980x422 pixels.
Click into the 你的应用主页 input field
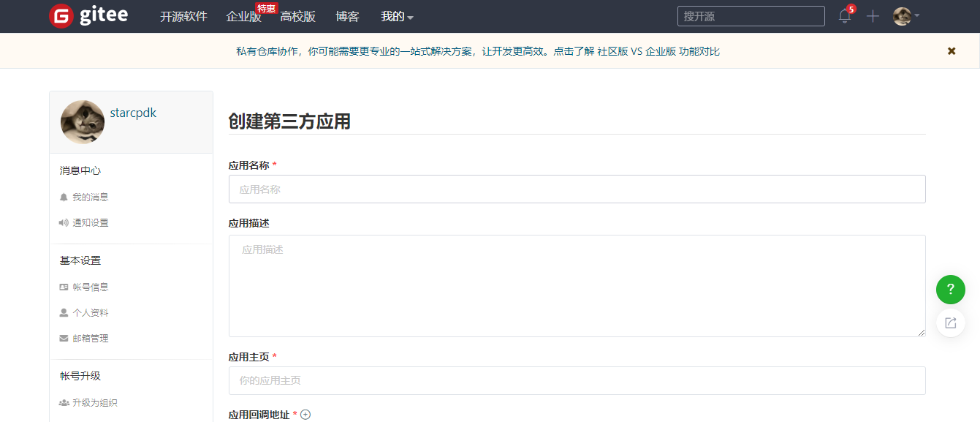tap(577, 381)
